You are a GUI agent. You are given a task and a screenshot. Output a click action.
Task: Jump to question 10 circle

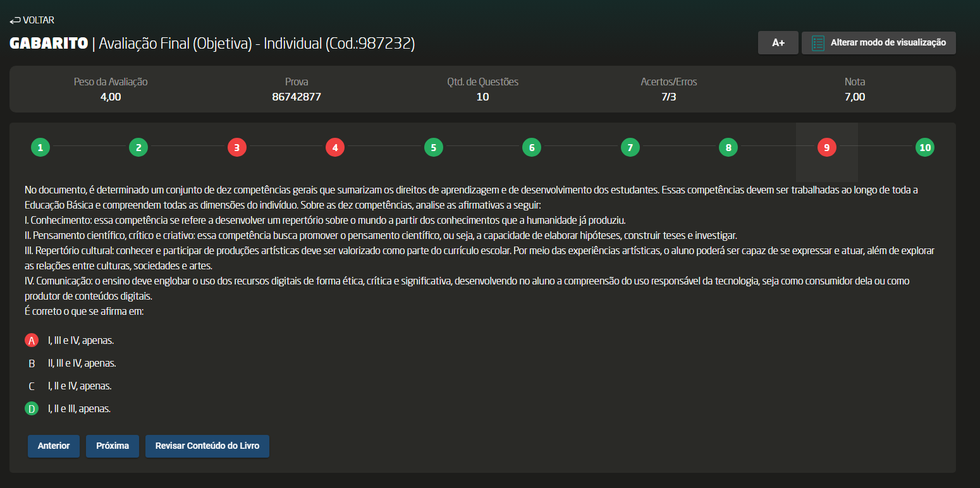[x=925, y=148]
